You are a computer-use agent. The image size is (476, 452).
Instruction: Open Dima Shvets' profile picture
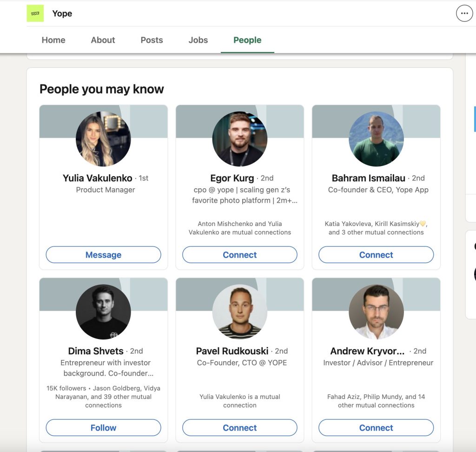[103, 312]
